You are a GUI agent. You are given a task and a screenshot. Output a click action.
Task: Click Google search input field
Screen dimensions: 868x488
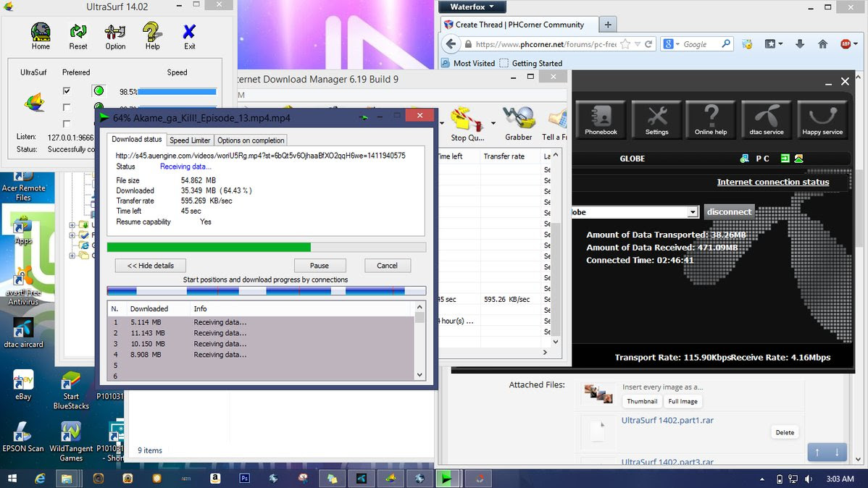700,44
